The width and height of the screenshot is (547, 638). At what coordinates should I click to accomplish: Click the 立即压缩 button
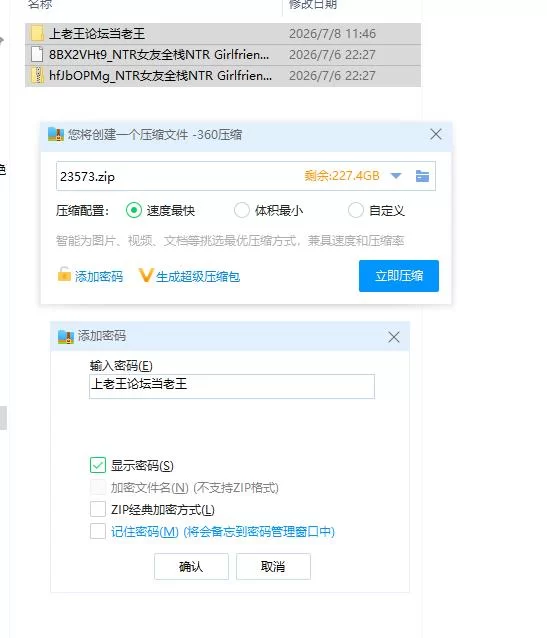[399, 276]
